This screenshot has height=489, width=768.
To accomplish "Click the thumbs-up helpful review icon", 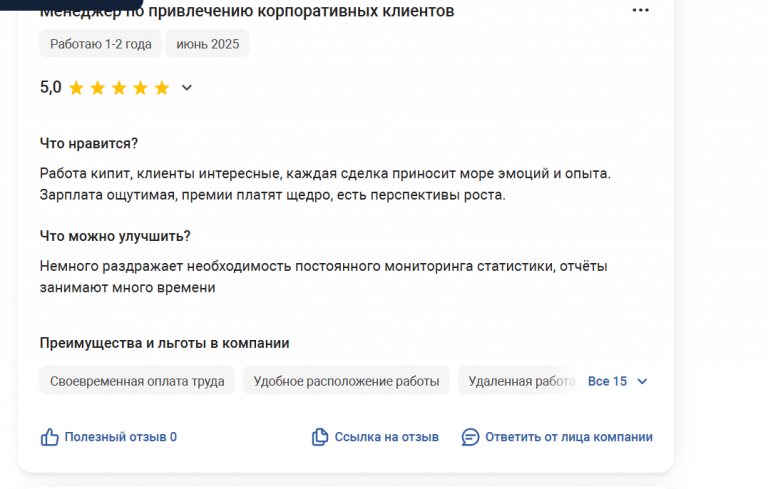I will [49, 437].
